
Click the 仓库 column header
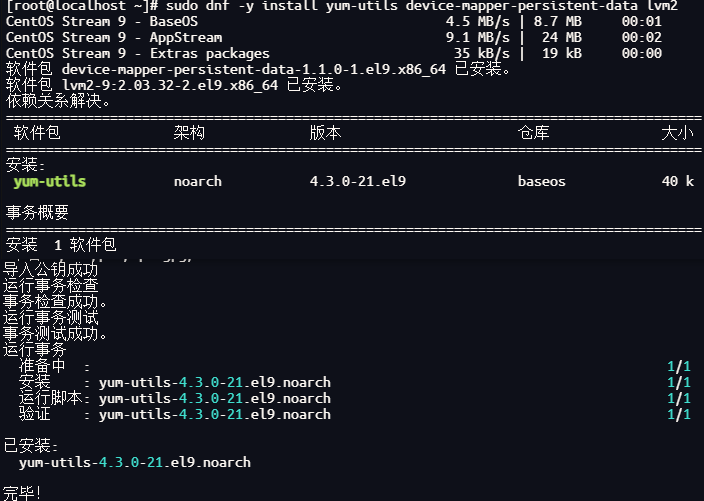pyautogui.click(x=533, y=132)
